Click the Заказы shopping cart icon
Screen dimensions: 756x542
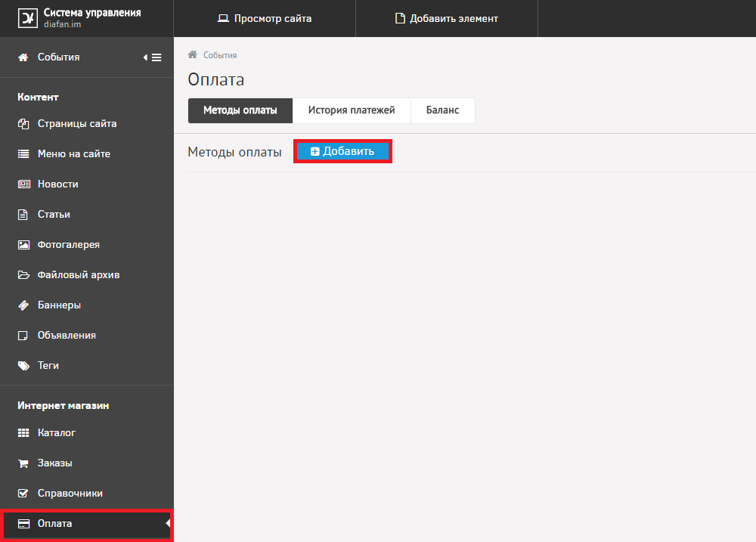[23, 463]
